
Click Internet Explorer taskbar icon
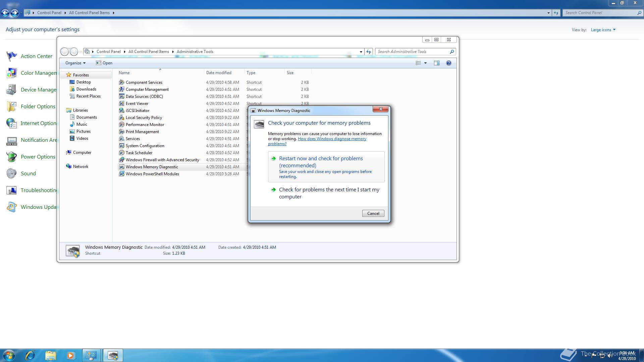point(30,355)
